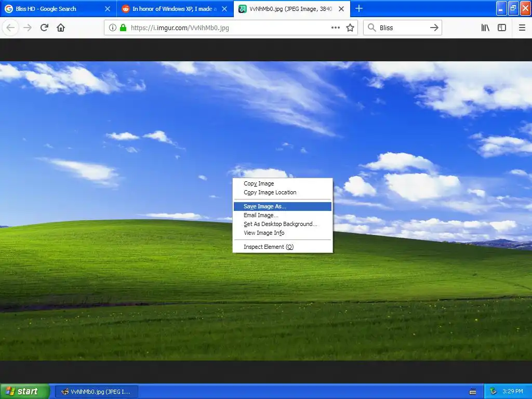Click the green secure padlock icon

pyautogui.click(x=123, y=28)
